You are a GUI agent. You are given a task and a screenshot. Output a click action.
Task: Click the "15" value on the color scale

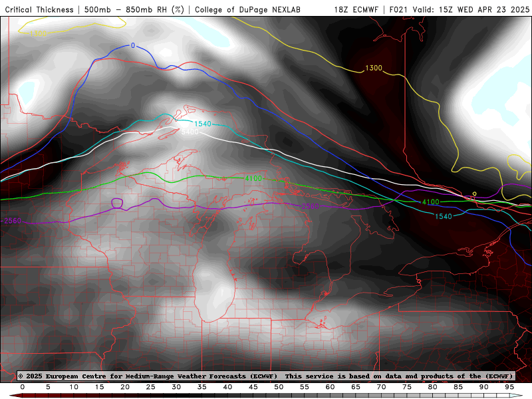point(99,387)
